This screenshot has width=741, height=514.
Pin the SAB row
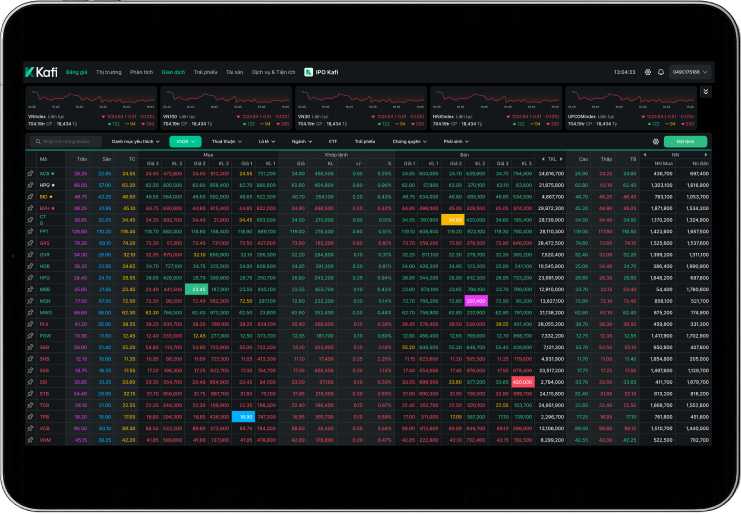pos(31,347)
